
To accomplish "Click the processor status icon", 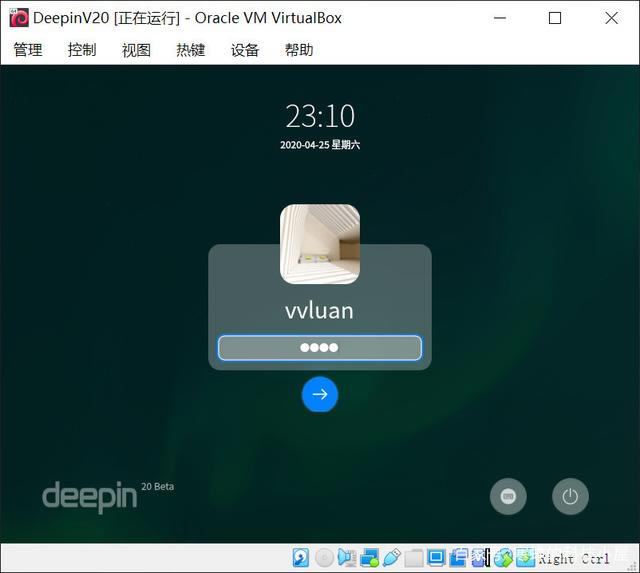I will click(x=480, y=558).
